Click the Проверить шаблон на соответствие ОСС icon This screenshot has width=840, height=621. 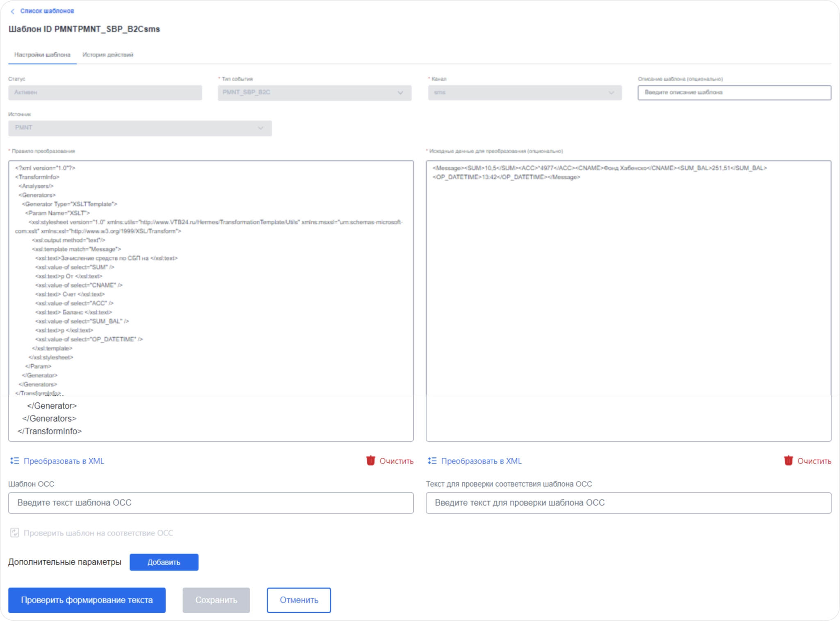click(x=15, y=533)
